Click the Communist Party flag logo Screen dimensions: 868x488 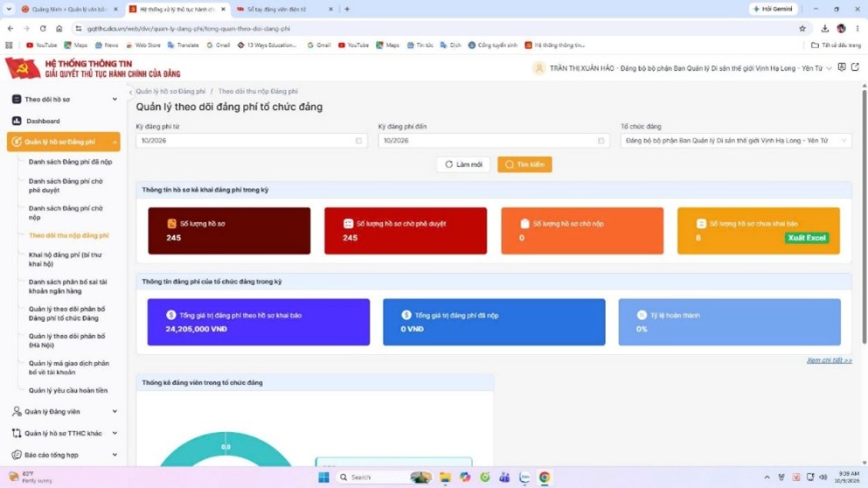[23, 68]
